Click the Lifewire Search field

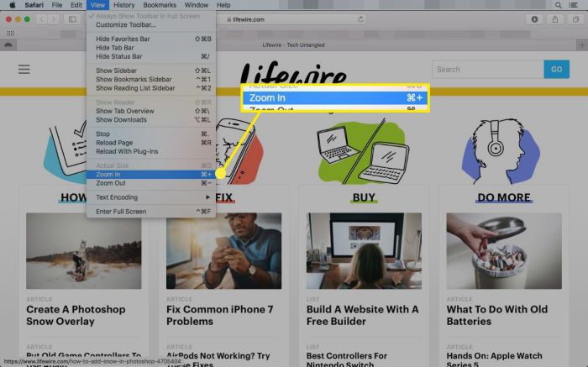(x=488, y=70)
